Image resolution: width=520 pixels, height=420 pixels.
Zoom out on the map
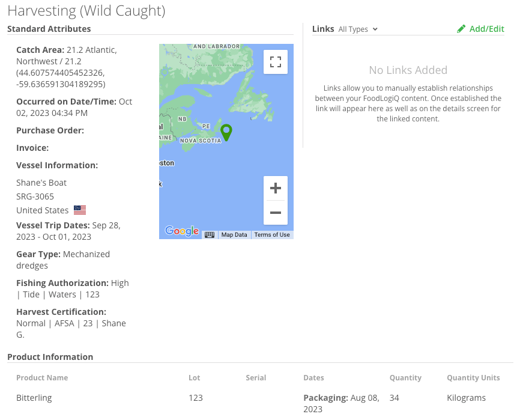tap(275, 213)
